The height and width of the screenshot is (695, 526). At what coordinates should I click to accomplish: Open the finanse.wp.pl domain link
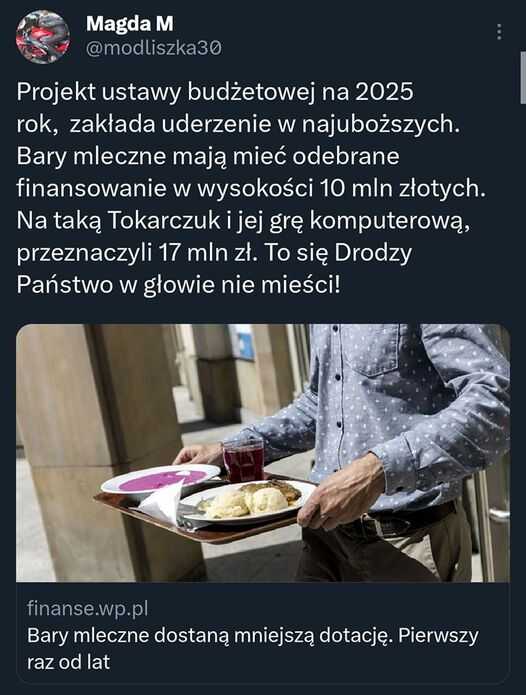click(87, 608)
